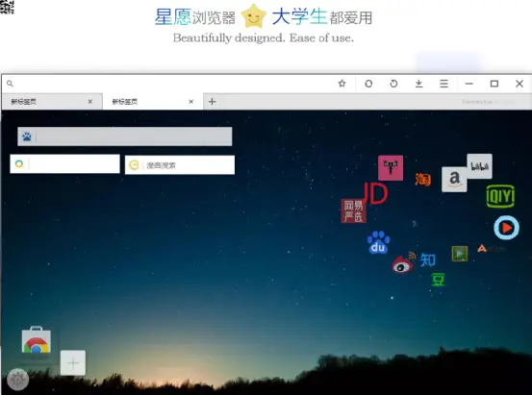Screen dimensions: 532x395
Task: Open the bilibili shortcut tile
Action: coord(479,166)
